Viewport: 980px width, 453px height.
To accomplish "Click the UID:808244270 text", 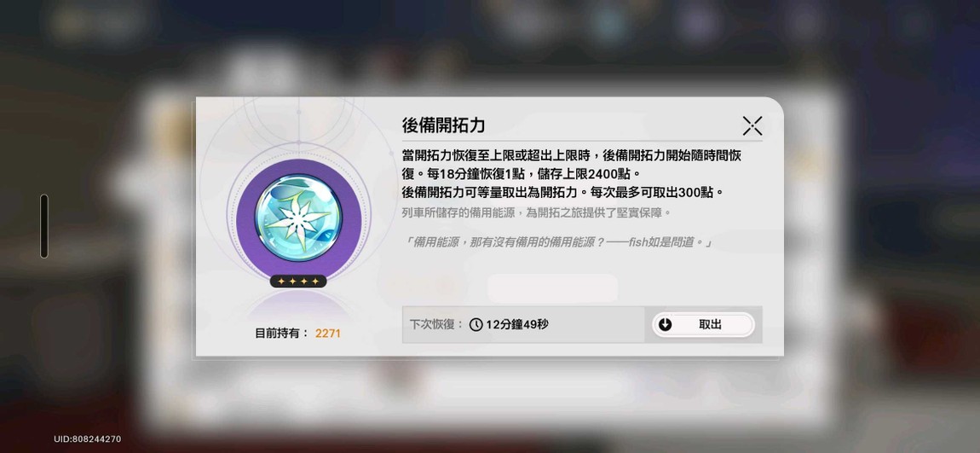I will 88,439.
